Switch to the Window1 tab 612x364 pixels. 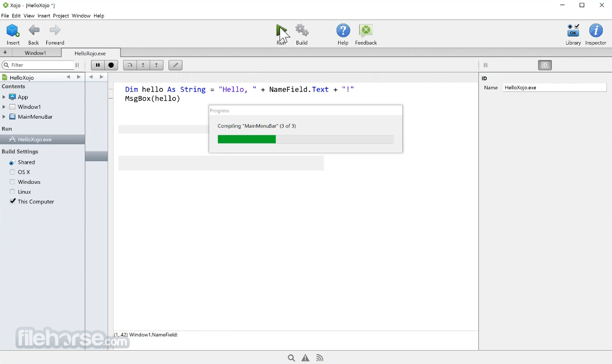(35, 53)
